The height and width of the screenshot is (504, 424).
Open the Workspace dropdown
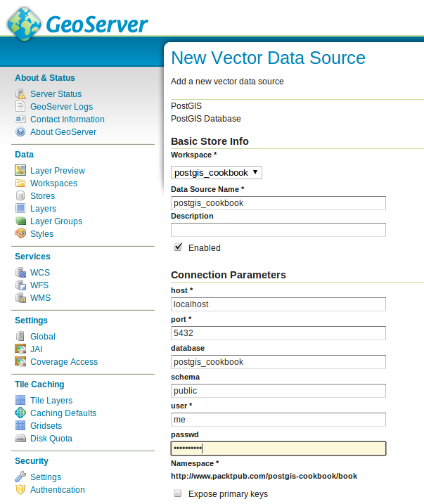(x=217, y=172)
